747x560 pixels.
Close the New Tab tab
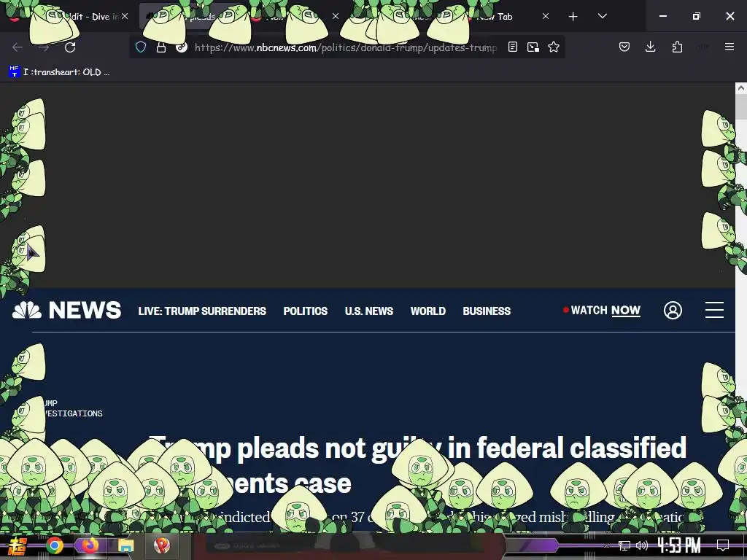point(546,16)
